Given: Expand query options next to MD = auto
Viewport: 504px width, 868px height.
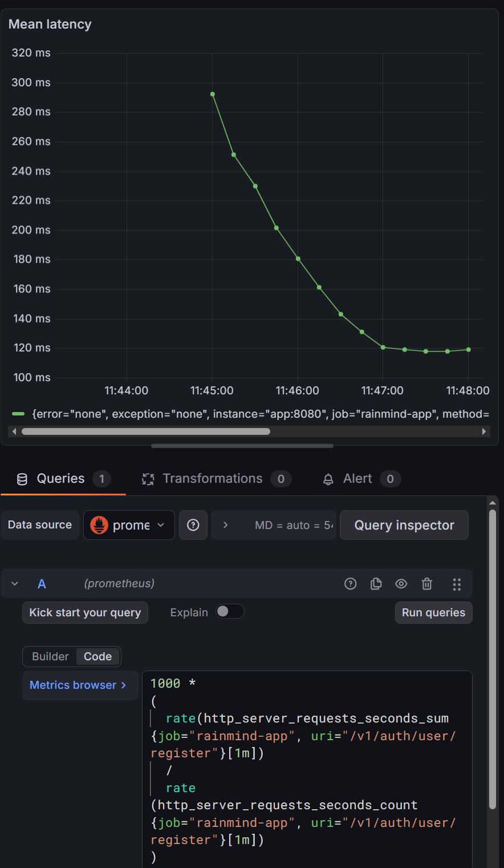Looking at the screenshot, I should coord(225,525).
